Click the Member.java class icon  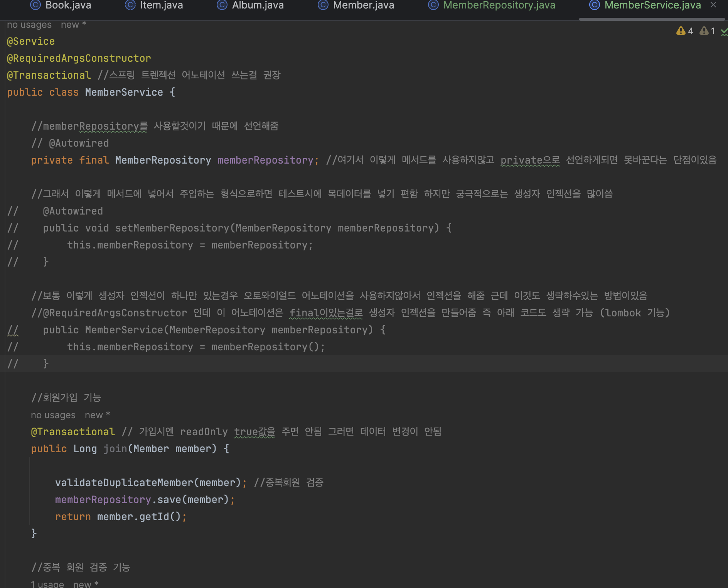pyautogui.click(x=323, y=5)
